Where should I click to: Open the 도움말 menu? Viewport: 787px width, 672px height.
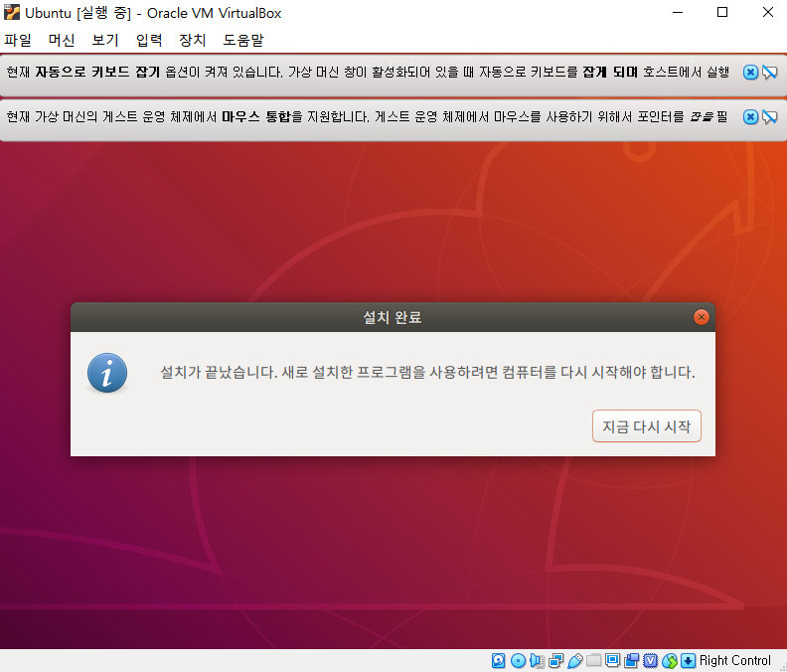click(243, 40)
